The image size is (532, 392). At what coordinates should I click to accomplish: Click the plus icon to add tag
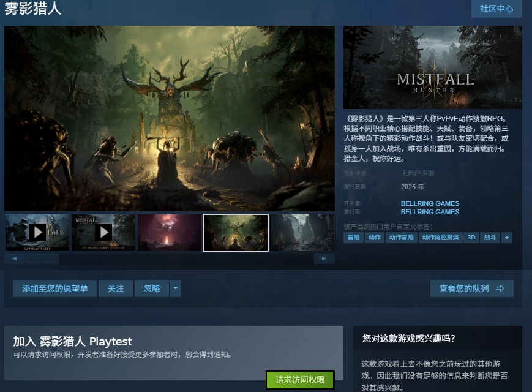(x=506, y=238)
